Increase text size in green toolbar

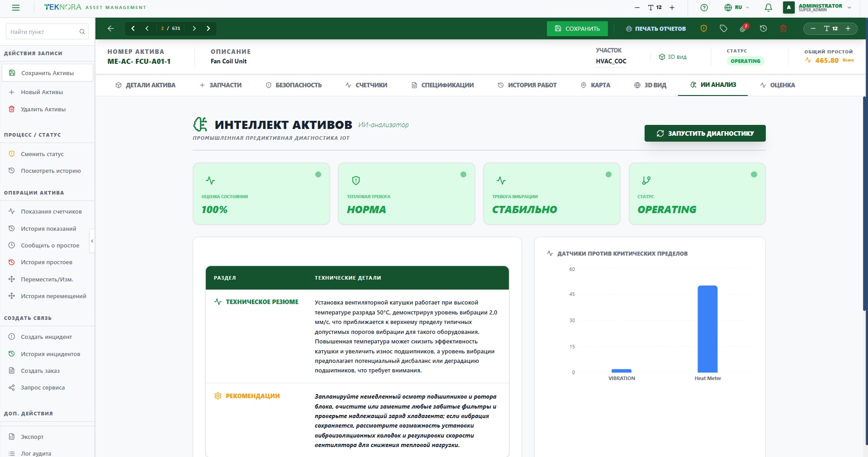(x=848, y=29)
